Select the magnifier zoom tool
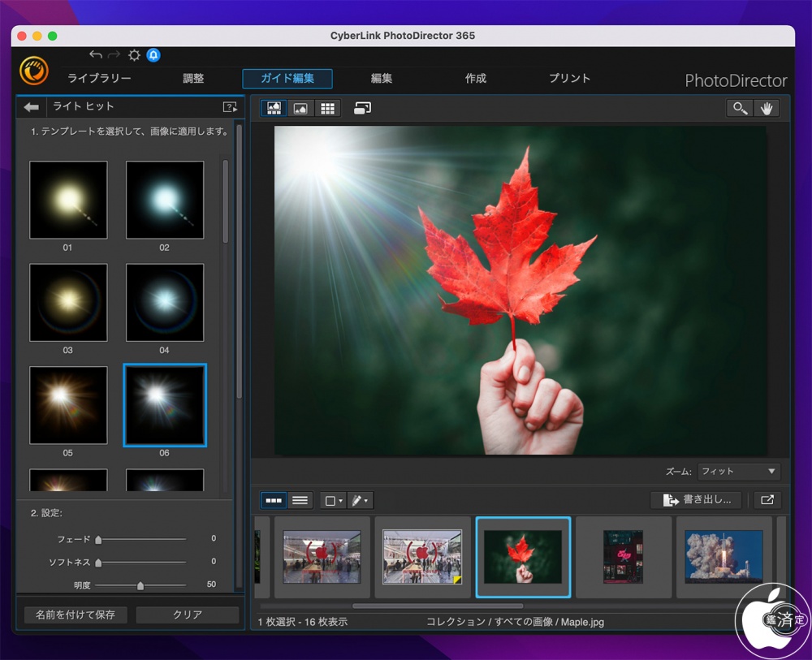The width and height of the screenshot is (812, 660). pos(739,108)
